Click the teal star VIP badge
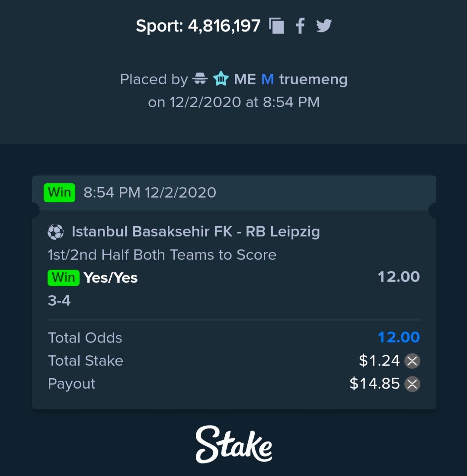The image size is (467, 476). 221,79
